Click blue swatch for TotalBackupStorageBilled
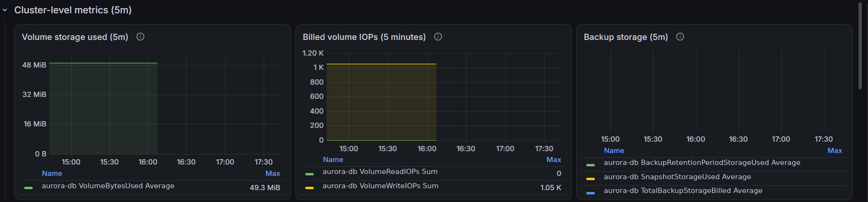This screenshot has height=202, width=868. pos(591,193)
